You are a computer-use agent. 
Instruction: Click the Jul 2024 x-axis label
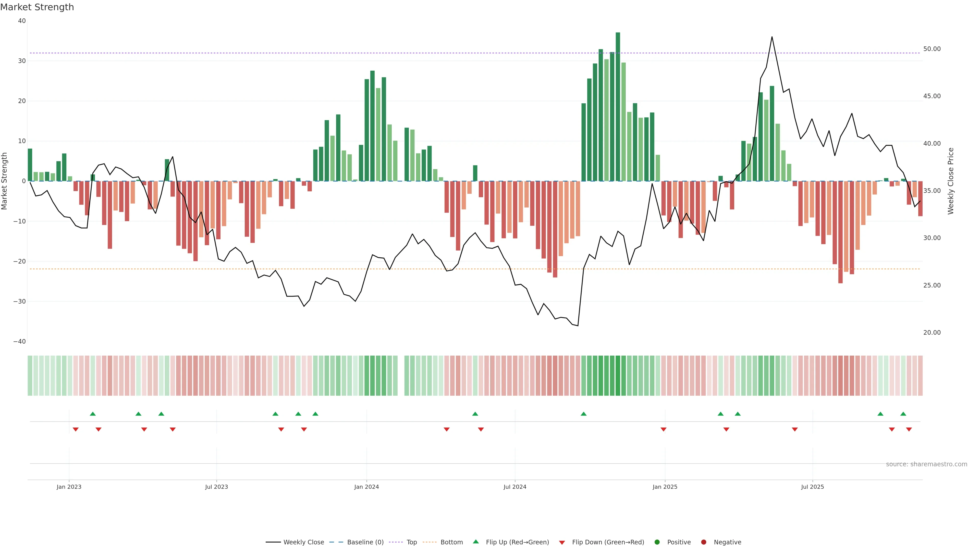[515, 487]
